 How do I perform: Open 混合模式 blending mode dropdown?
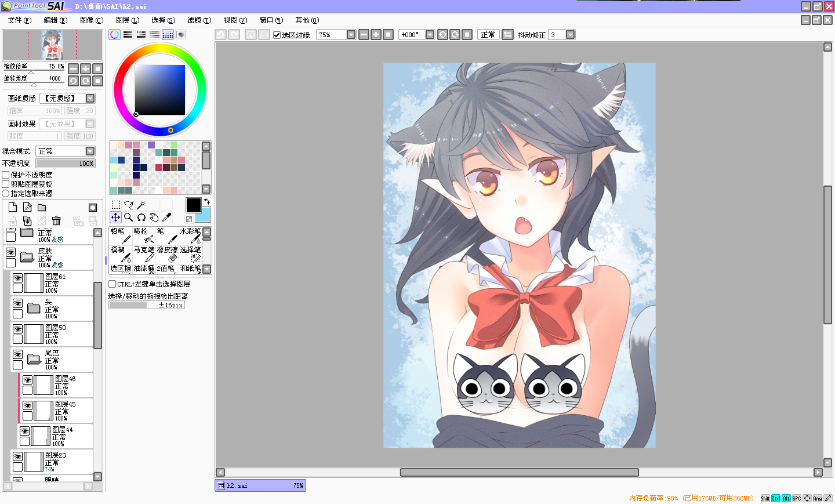[x=90, y=151]
